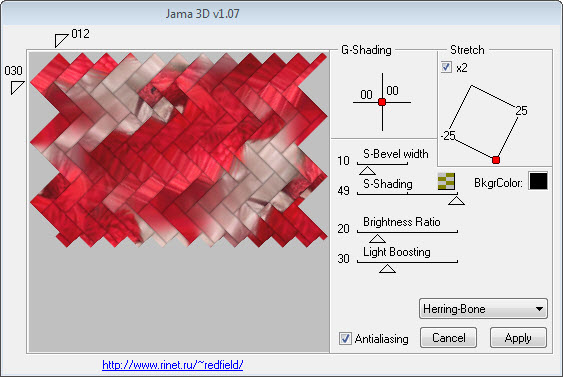Click the Cancel button
Image resolution: width=563 pixels, height=377 pixels.
448,338
